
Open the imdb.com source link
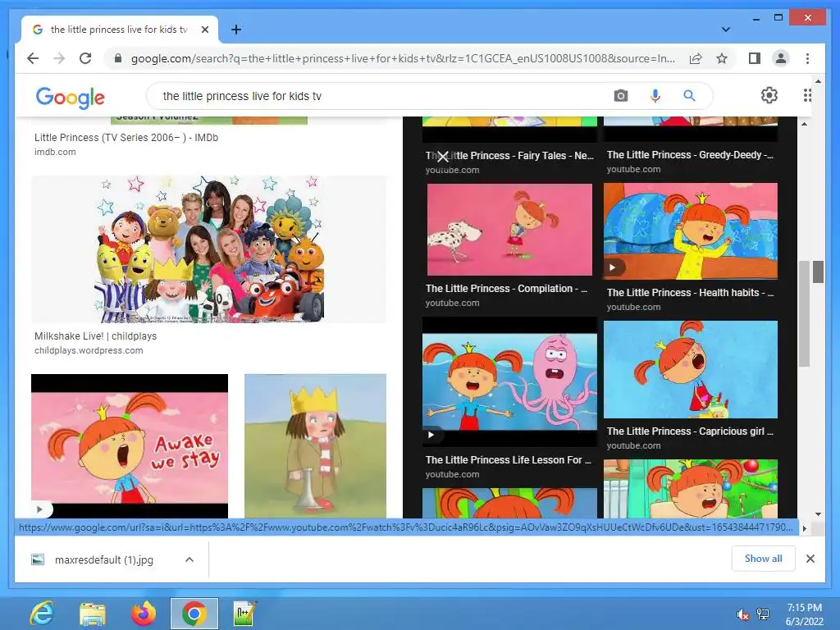click(55, 152)
